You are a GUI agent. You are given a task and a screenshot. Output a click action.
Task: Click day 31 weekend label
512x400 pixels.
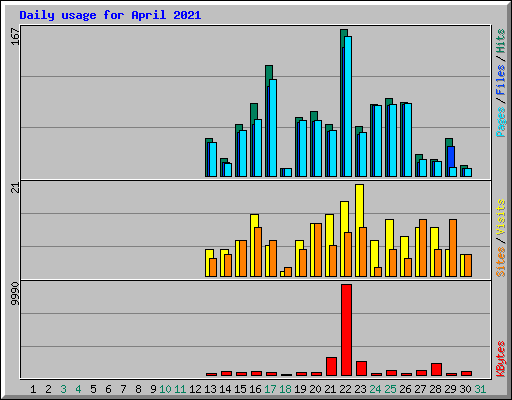480,389
